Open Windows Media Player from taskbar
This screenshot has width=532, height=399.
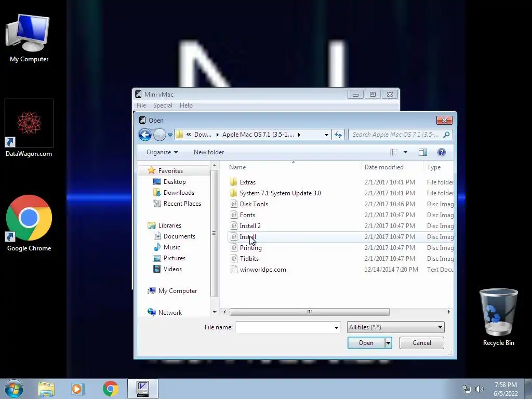tap(77, 389)
